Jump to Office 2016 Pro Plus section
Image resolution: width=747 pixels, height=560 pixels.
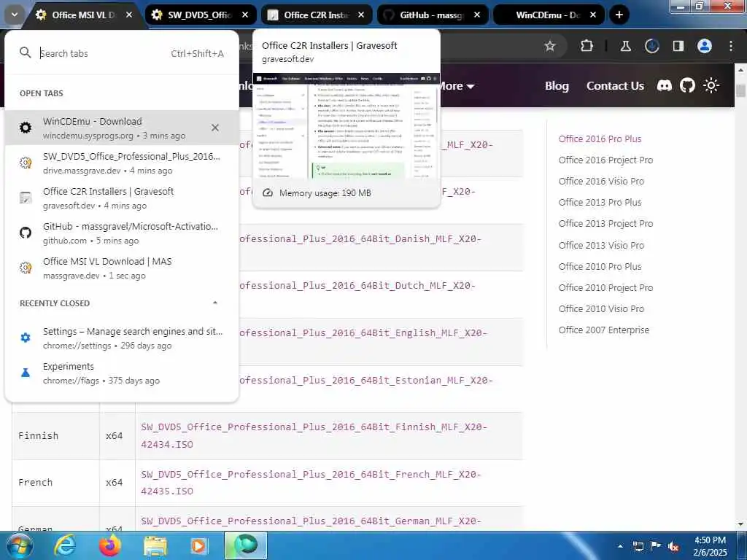click(600, 139)
